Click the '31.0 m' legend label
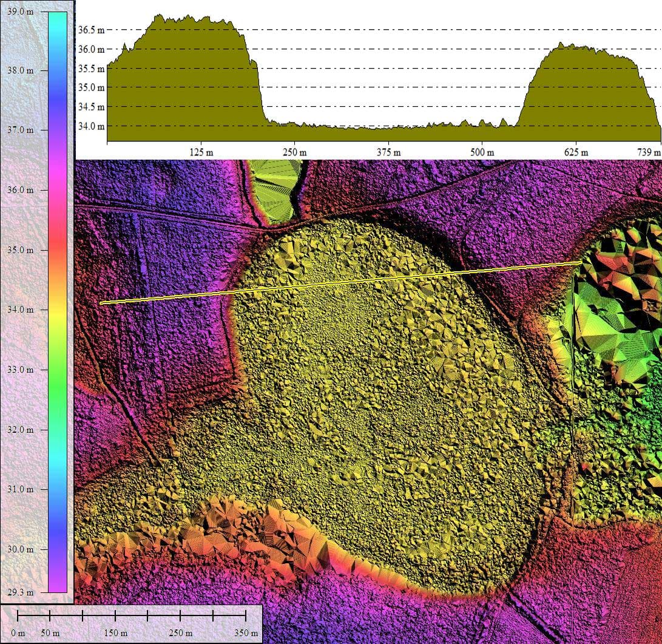Screen dimensions: 662x644 pos(20,489)
